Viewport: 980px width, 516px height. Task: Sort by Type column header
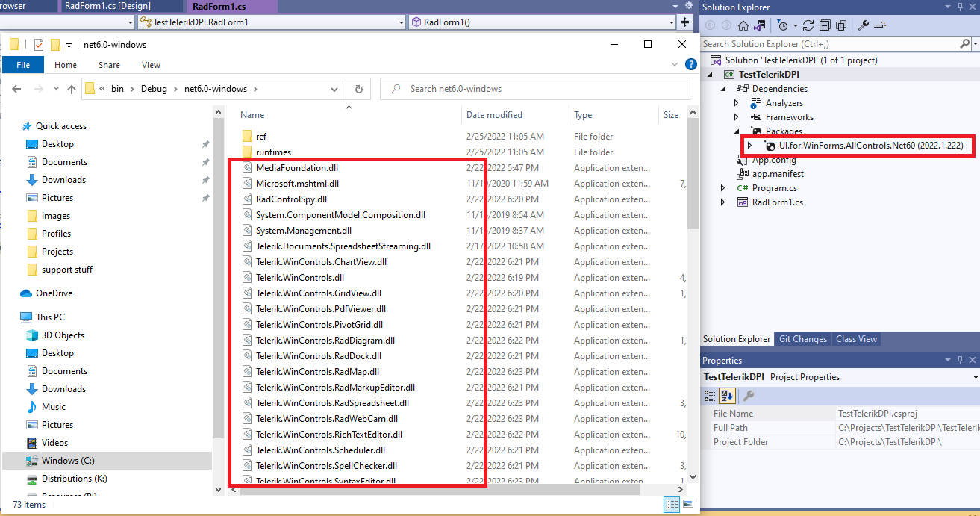(583, 115)
